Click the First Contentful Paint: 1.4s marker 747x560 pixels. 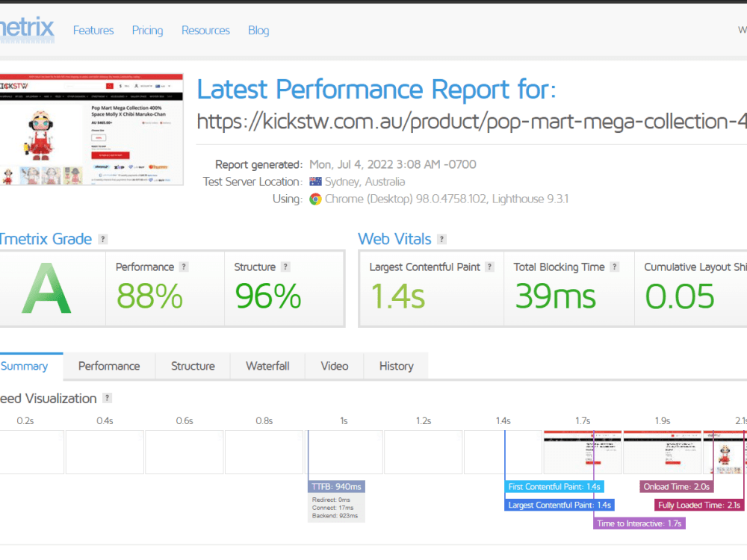click(x=554, y=487)
